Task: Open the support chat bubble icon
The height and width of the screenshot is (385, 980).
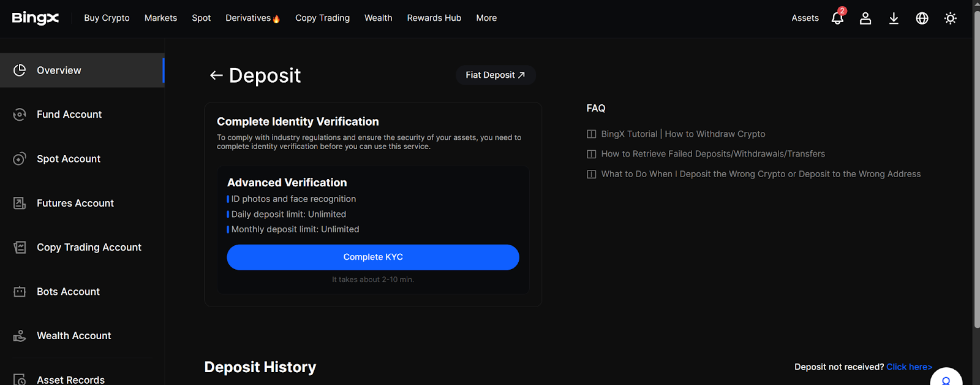Action: [946, 377]
